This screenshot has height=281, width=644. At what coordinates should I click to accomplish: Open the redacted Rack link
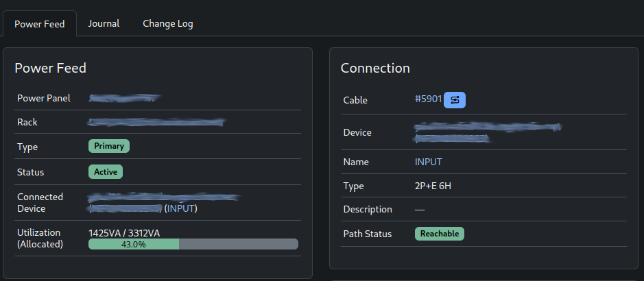point(157,122)
